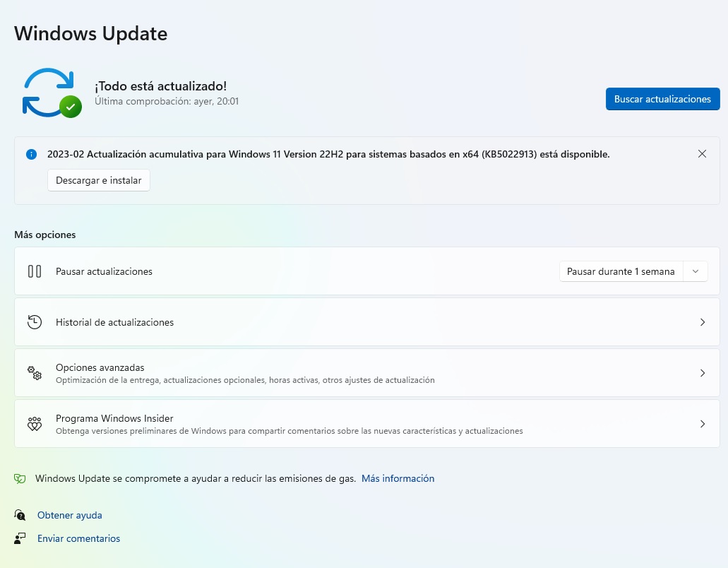Click Optimización de la entrega description text
The image size is (728, 568).
click(x=245, y=380)
